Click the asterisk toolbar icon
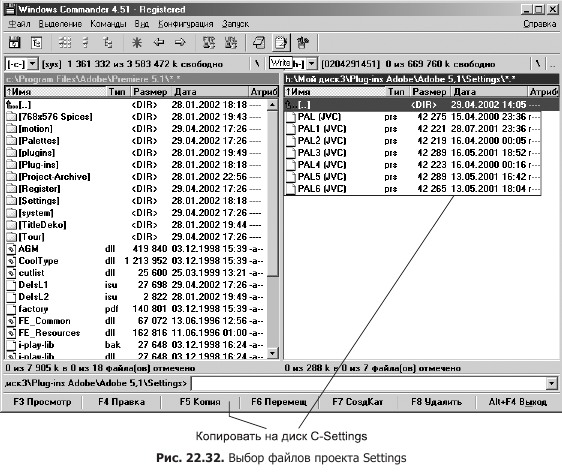 pyautogui.click(x=137, y=43)
